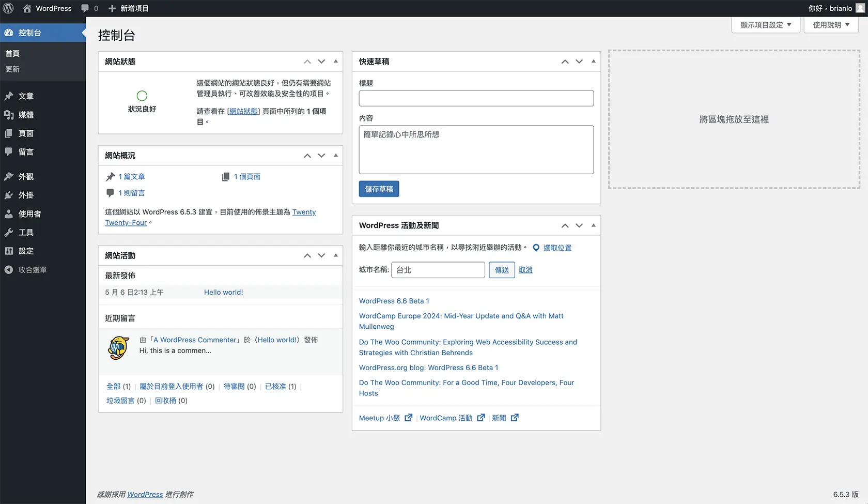Open the 外掛 menu label
Image resolution: width=868 pixels, height=504 pixels.
(26, 195)
